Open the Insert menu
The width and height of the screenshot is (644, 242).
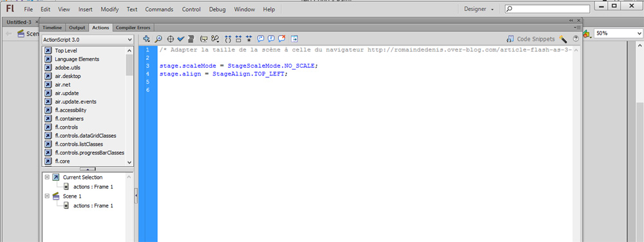[x=86, y=9]
